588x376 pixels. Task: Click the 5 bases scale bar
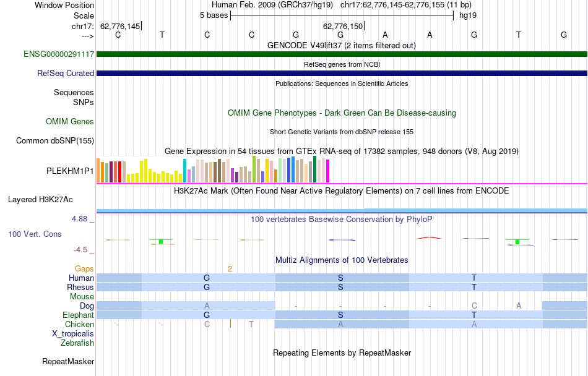(342, 15)
